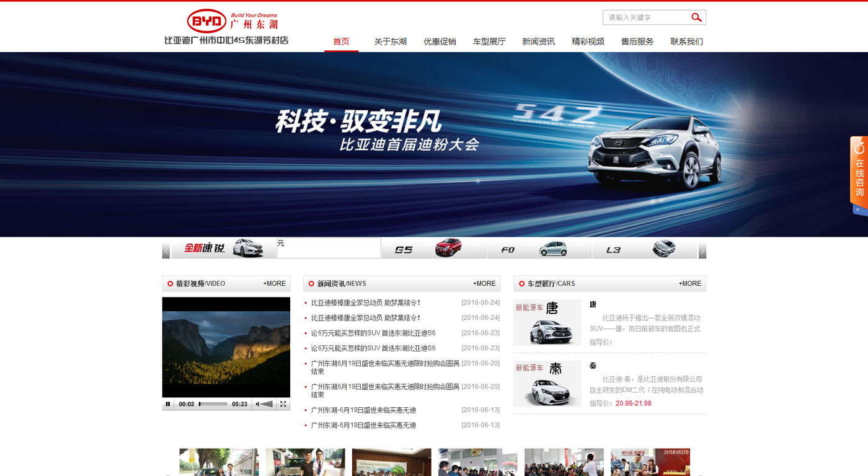The image size is (868, 476).
Task: Click the 唐 car title link
Action: click(593, 304)
